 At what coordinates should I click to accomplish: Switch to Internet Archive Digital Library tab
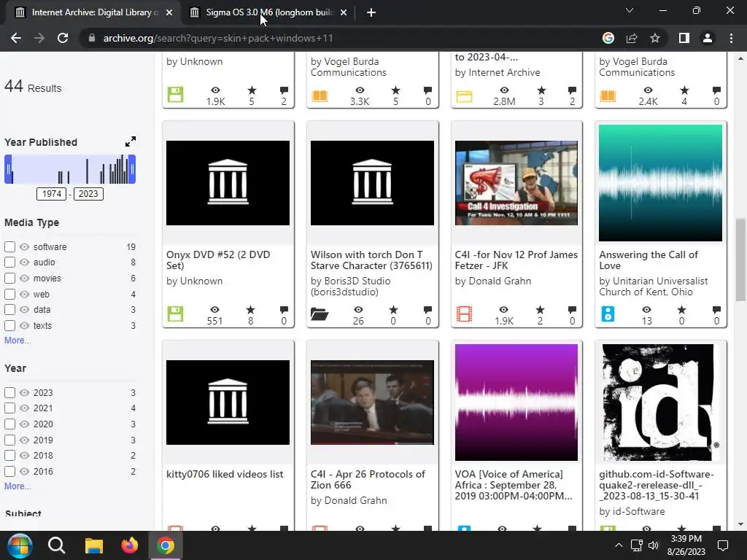[x=93, y=12]
